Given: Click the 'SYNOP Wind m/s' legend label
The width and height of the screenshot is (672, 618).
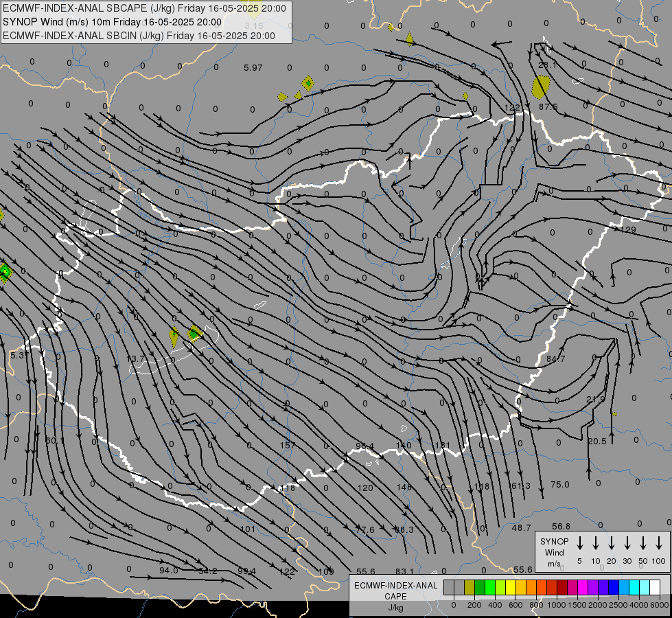Looking at the screenshot, I should point(554,552).
